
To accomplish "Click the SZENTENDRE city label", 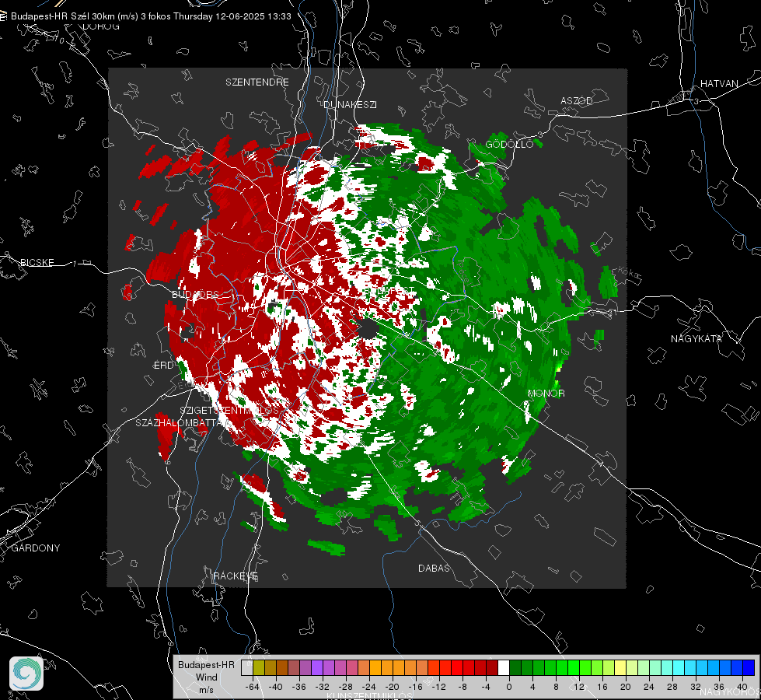I will [257, 82].
